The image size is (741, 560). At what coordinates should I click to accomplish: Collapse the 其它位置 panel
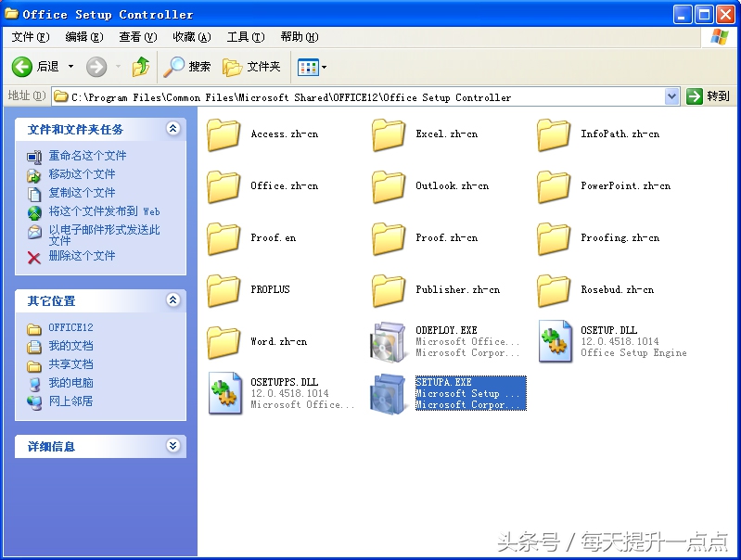click(173, 300)
